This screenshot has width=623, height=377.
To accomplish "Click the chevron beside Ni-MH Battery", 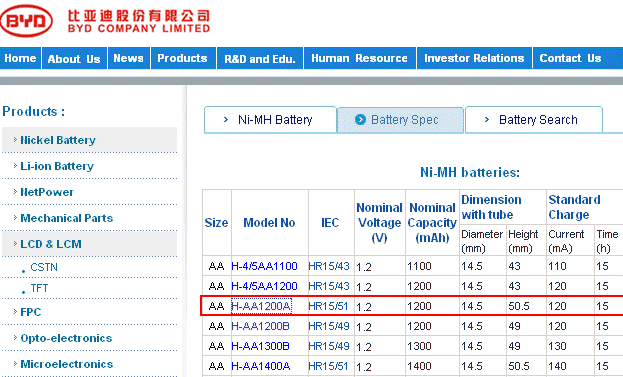I will (226, 120).
